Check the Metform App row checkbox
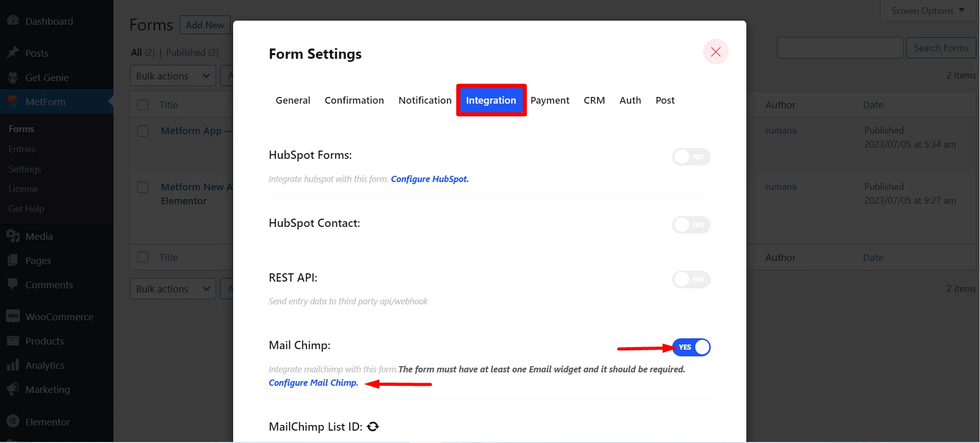 143,131
